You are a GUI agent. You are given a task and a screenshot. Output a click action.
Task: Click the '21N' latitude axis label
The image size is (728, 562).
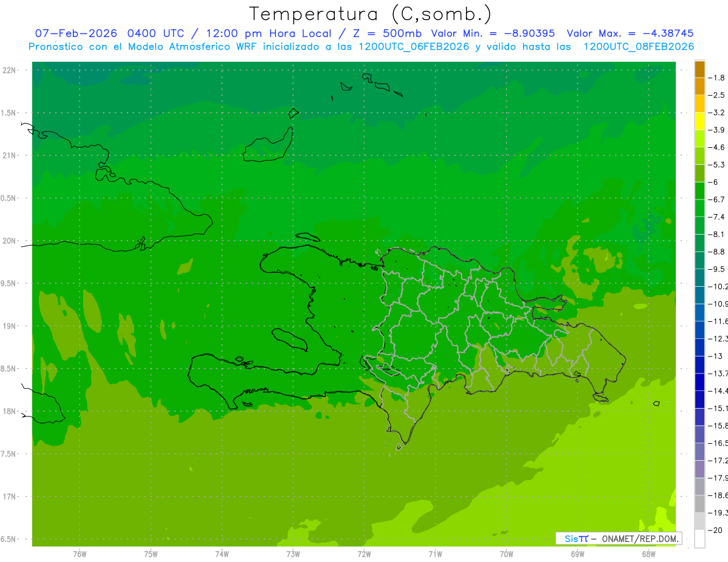pyautogui.click(x=10, y=155)
